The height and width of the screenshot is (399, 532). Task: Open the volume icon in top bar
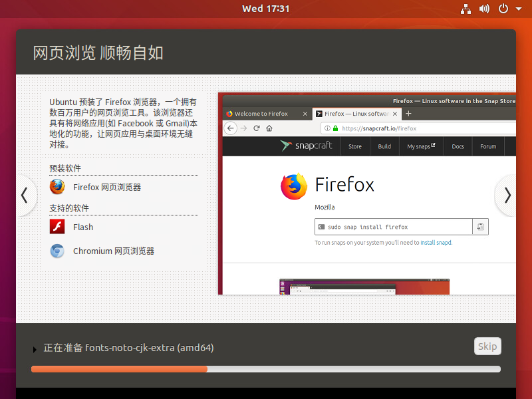click(x=484, y=9)
